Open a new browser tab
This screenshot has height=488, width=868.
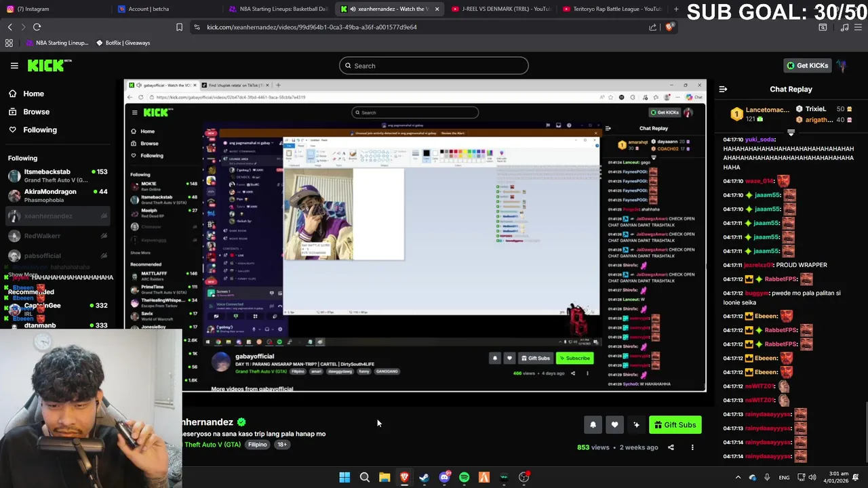pos(676,9)
